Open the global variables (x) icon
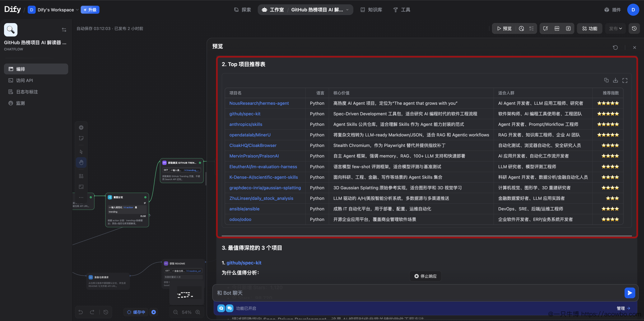 pos(568,28)
